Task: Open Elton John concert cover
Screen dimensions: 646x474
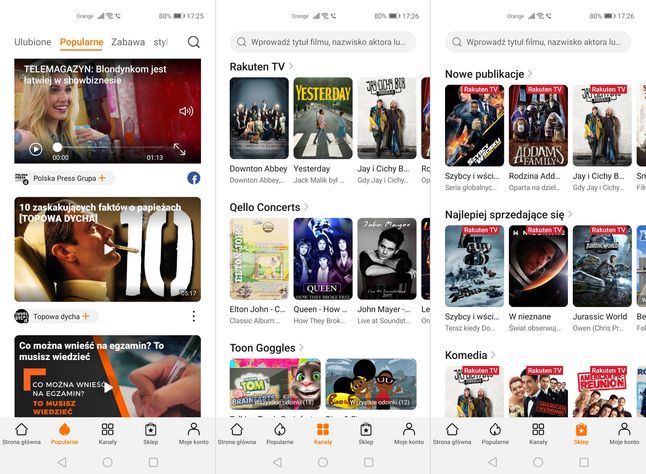Action: [x=259, y=259]
